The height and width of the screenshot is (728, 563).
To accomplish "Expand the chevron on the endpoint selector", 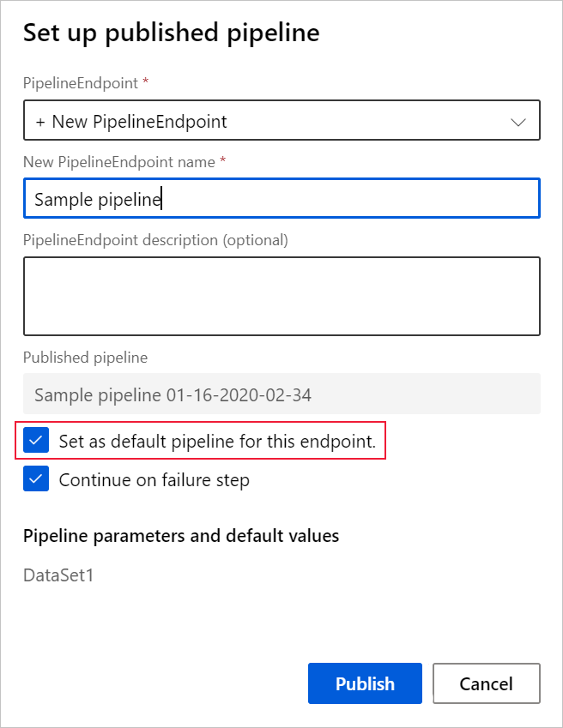I will click(518, 121).
